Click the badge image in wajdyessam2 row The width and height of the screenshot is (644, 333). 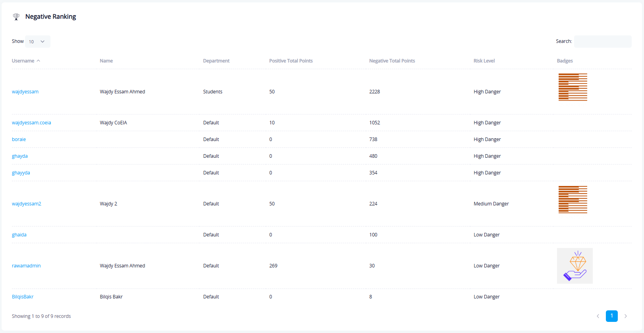click(572, 199)
